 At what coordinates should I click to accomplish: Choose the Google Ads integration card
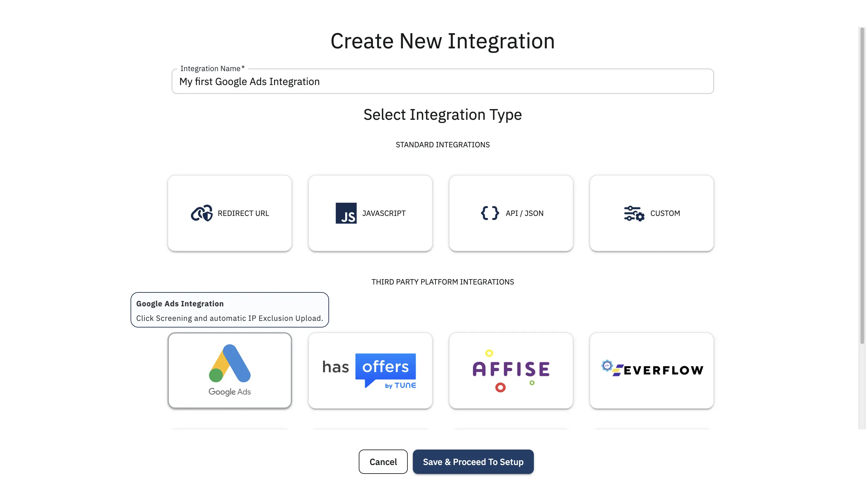(x=229, y=370)
